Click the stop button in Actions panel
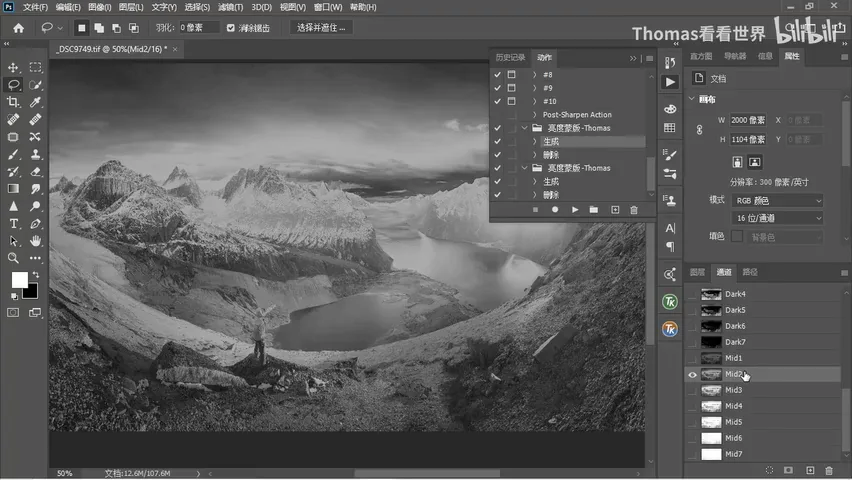 coord(535,210)
